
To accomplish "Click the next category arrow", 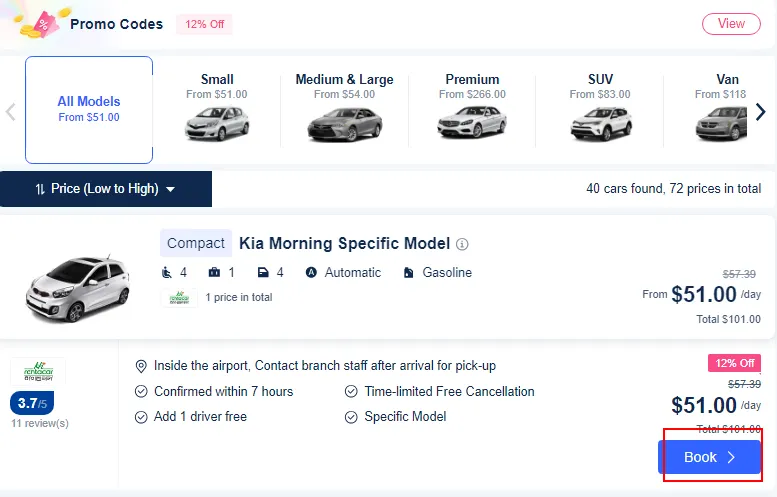I will click(761, 112).
